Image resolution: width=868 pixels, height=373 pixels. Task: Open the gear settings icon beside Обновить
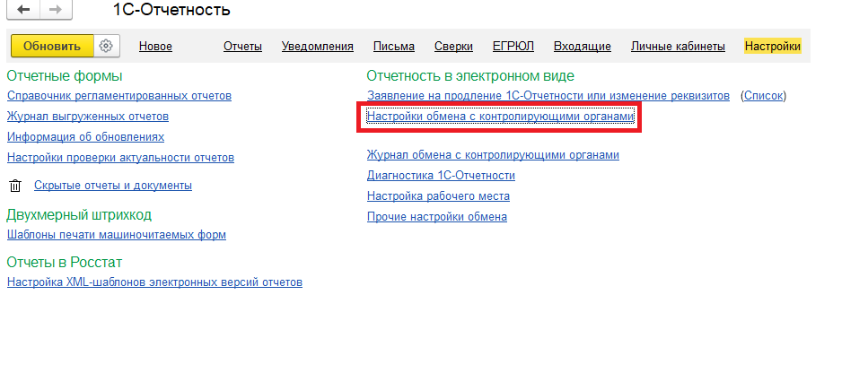(106, 46)
